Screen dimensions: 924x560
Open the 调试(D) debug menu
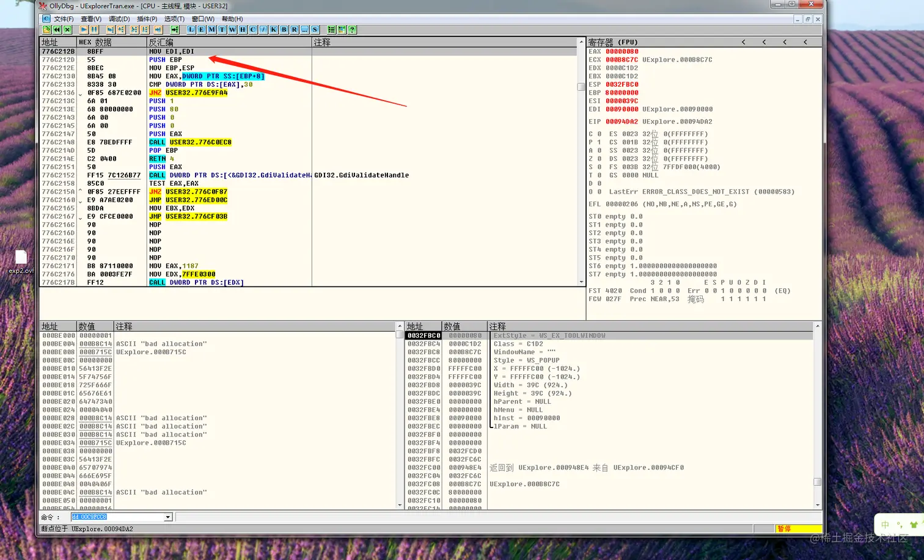[119, 19]
